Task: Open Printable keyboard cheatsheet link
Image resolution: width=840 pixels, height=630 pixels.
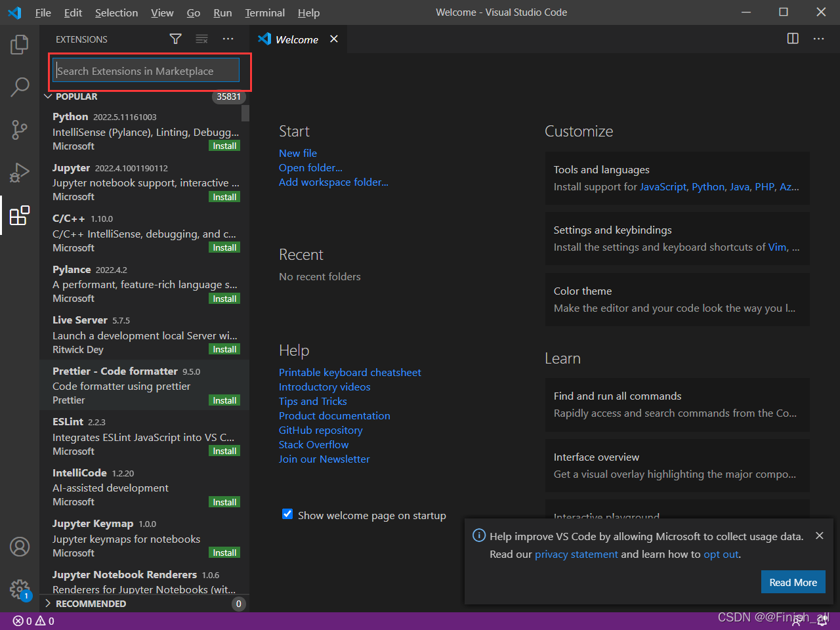Action: (x=350, y=372)
